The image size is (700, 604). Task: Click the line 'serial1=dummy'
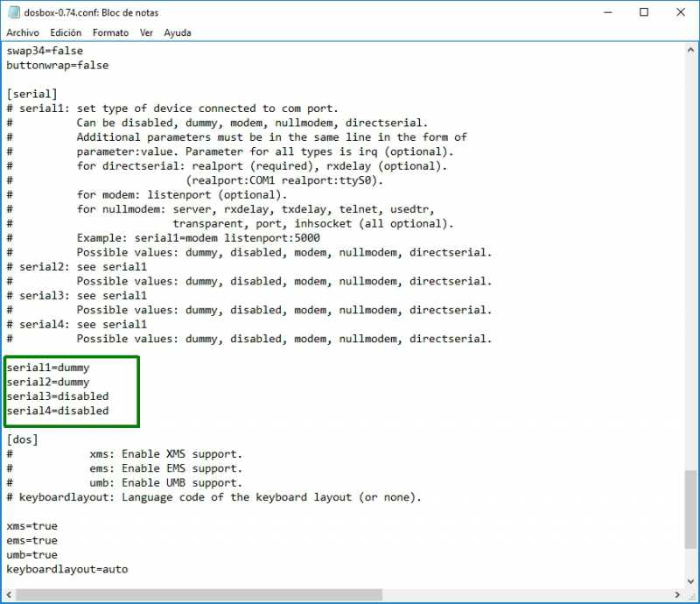tap(48, 368)
